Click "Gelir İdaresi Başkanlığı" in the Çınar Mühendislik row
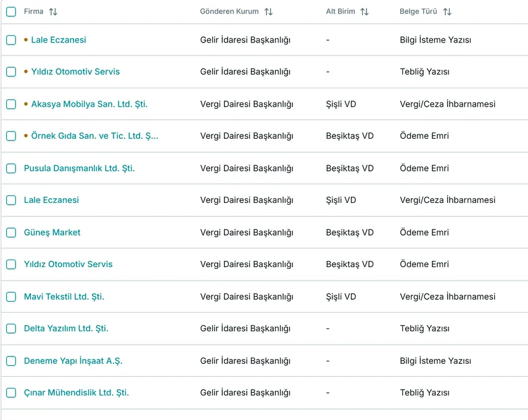The height and width of the screenshot is (420, 528). (x=245, y=393)
